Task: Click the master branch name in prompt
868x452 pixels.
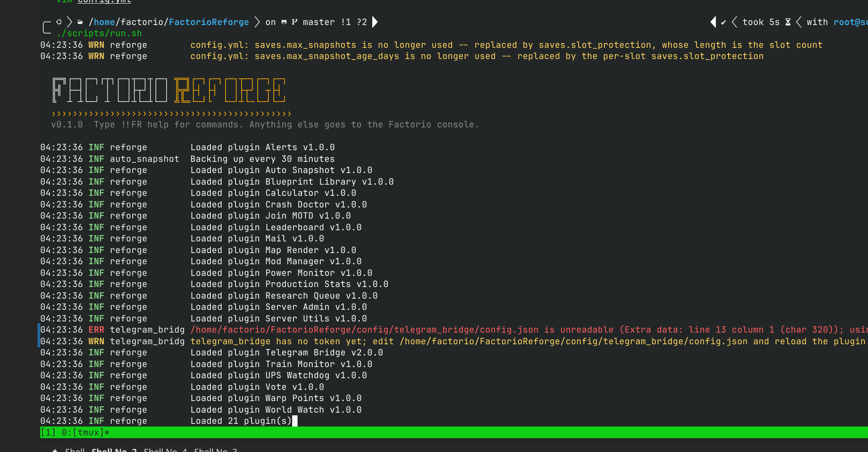Action: 319,22
